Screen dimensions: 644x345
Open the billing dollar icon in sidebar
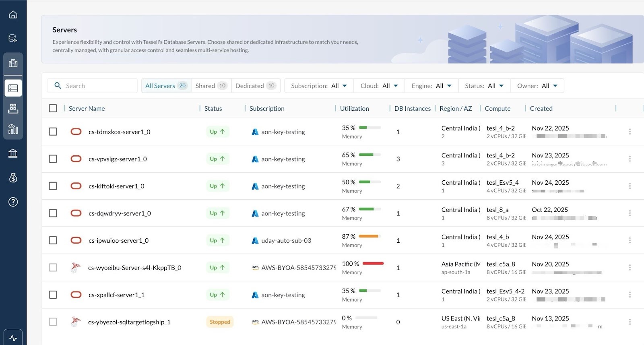click(x=13, y=178)
